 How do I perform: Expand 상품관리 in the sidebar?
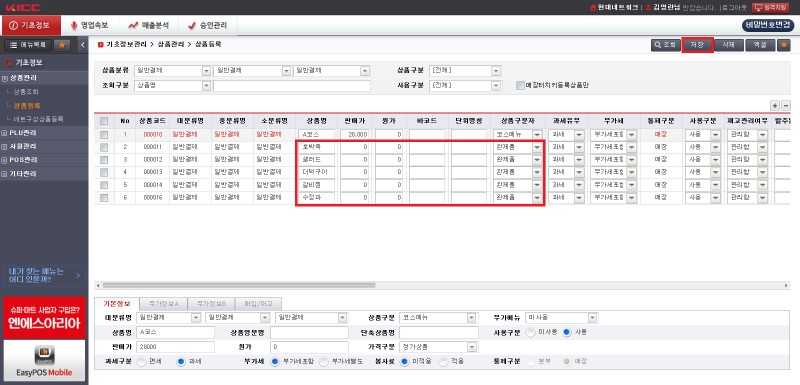coord(23,78)
